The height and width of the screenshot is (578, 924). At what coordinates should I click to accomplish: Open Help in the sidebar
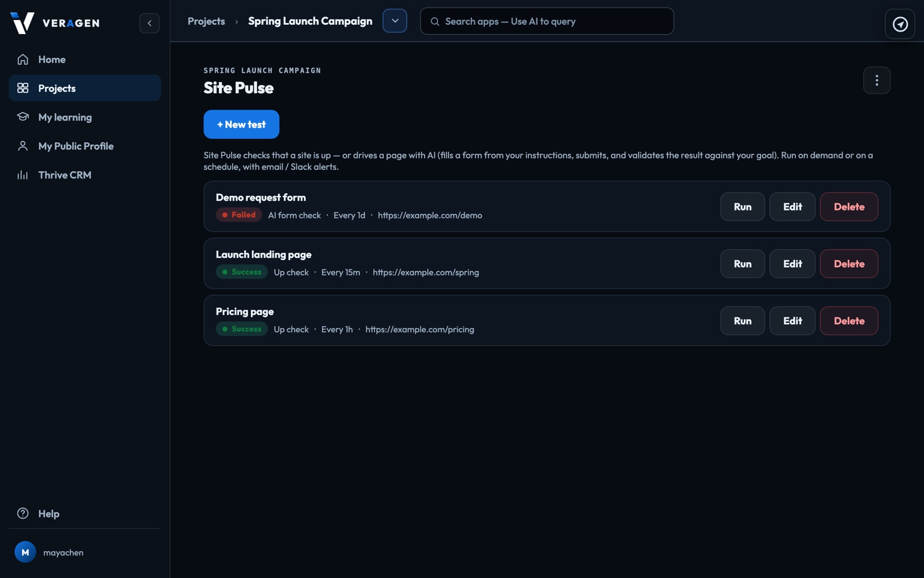click(85, 513)
